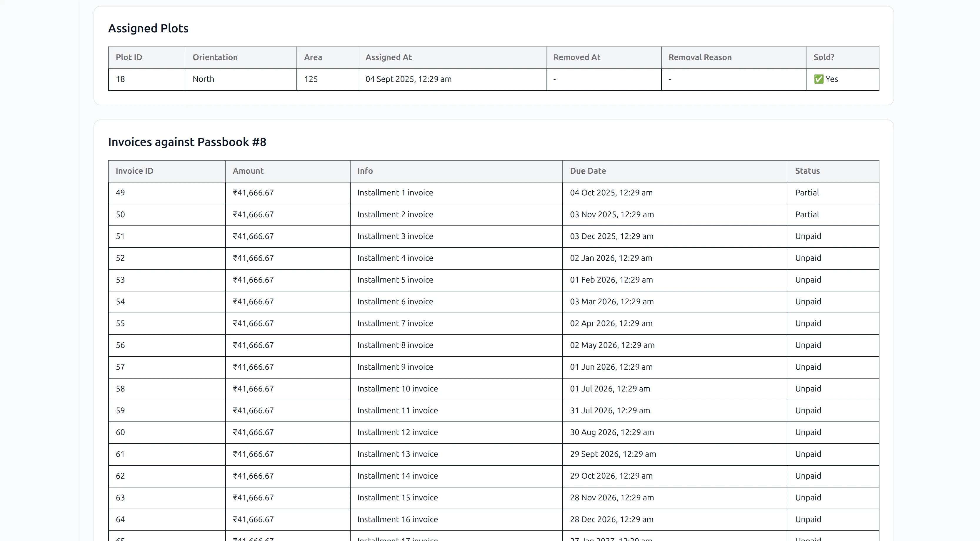The height and width of the screenshot is (541, 980).
Task: Select due date 03 Dec 2025 for invoice 51
Action: [611, 236]
